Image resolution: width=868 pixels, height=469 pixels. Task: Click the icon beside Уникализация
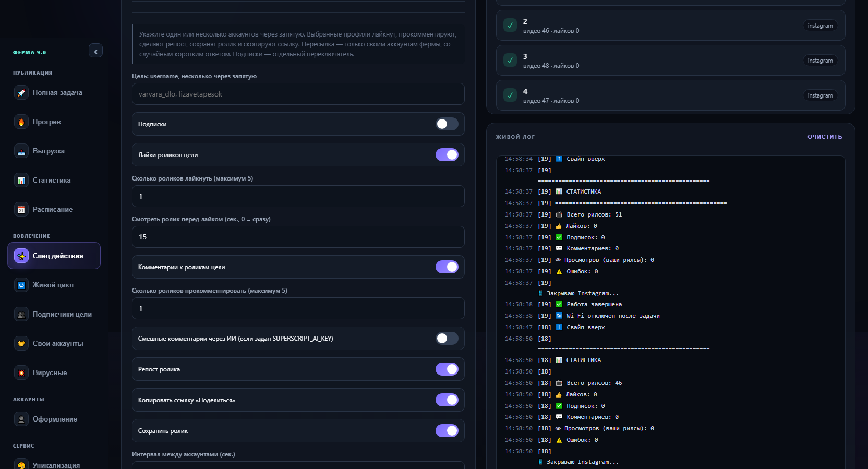pyautogui.click(x=21, y=464)
